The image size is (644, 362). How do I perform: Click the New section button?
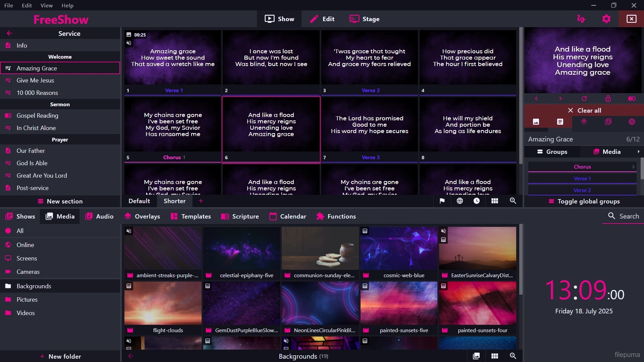[60, 201]
